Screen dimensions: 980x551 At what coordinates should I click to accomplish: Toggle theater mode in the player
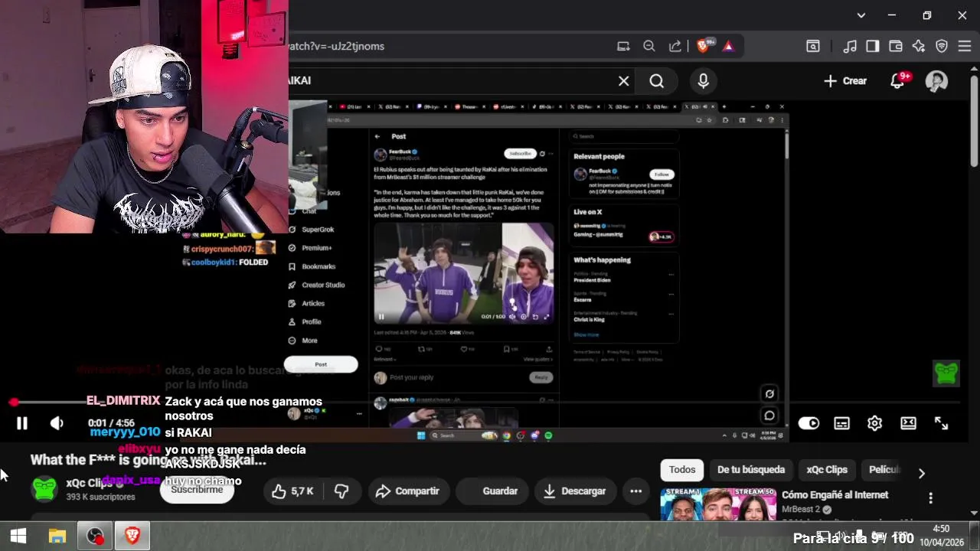point(908,423)
